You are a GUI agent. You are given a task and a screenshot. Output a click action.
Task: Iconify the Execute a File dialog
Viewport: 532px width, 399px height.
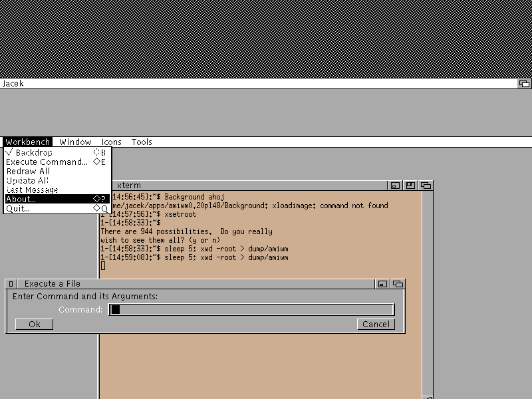click(382, 284)
